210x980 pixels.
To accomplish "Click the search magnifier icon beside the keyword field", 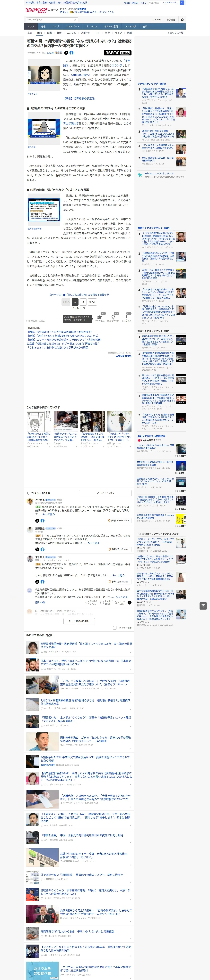I will 75,19.
